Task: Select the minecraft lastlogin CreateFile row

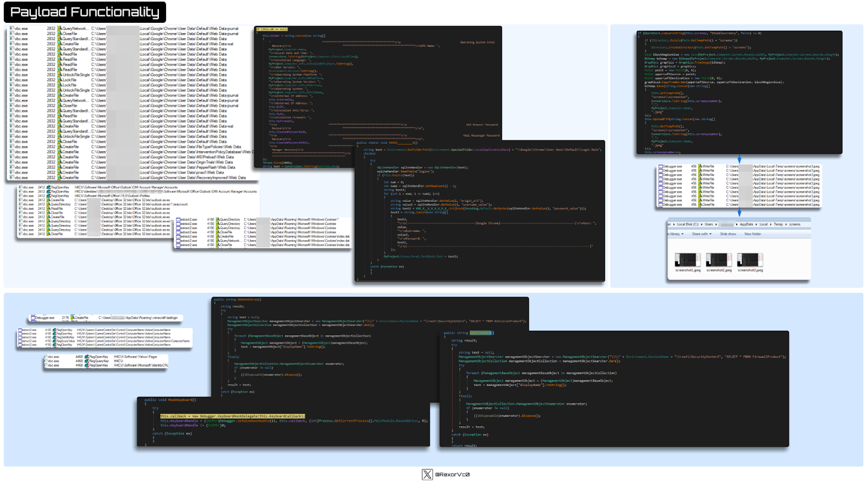Action: tap(104, 318)
